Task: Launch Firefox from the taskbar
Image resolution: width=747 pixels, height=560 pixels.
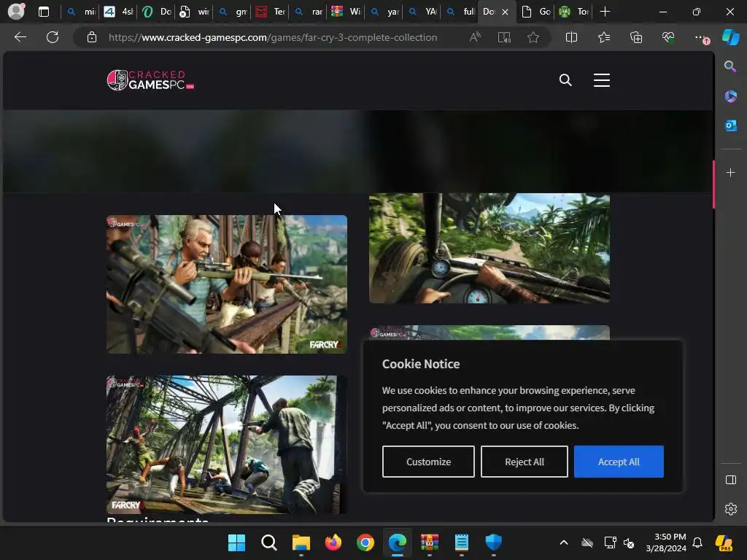Action: coord(333,542)
